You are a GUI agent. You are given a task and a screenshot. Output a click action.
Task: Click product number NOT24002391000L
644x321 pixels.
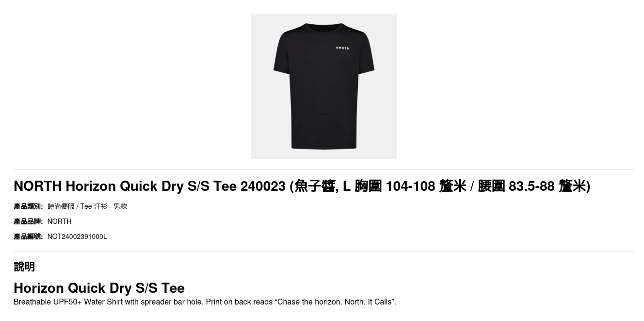pyautogui.click(x=77, y=237)
